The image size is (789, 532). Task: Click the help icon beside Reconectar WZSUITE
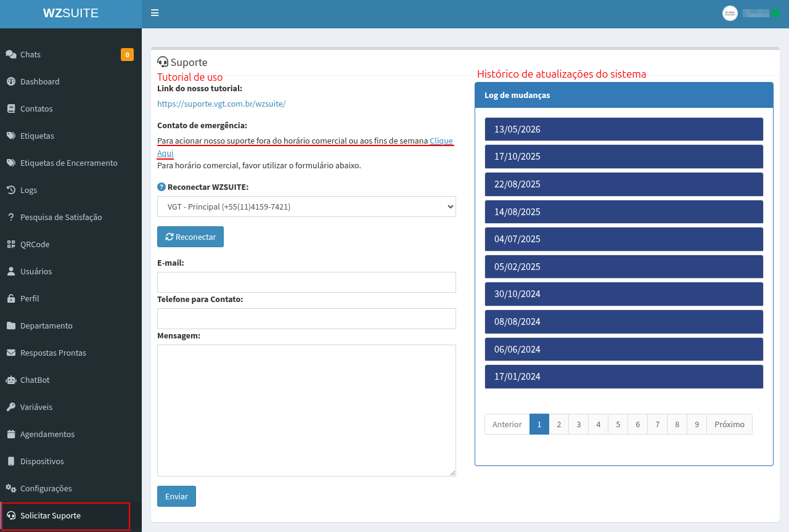pyautogui.click(x=161, y=187)
